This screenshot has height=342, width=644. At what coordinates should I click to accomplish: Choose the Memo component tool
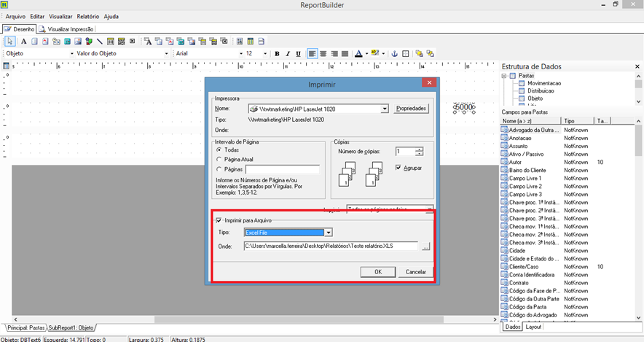[x=34, y=41]
